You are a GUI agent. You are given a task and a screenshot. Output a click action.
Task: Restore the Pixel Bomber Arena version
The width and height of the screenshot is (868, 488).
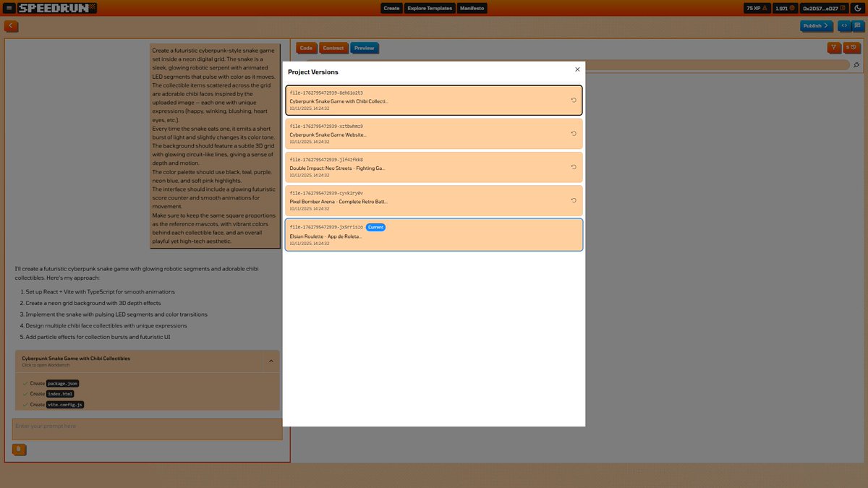574,200
